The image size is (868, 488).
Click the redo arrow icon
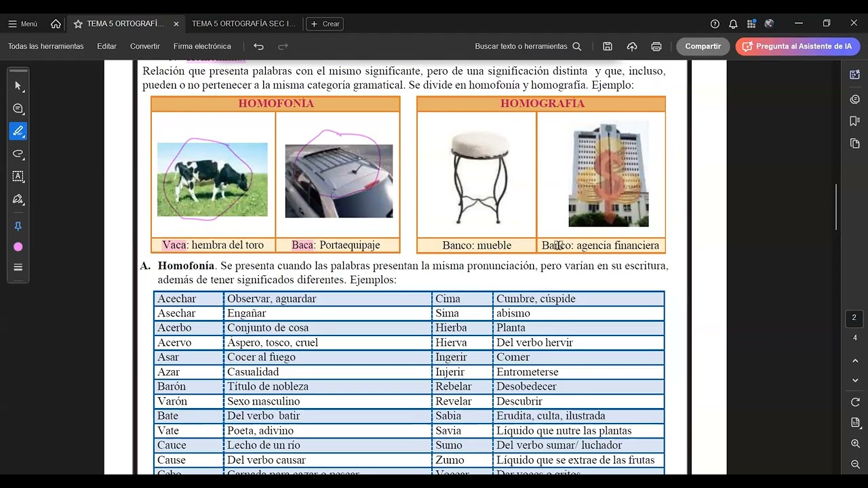[283, 46]
